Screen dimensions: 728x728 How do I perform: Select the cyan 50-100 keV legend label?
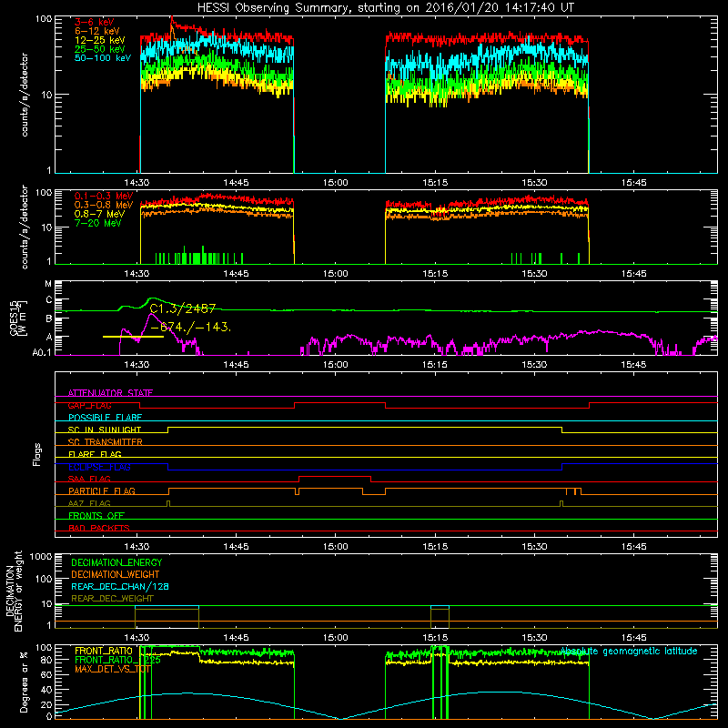103,58
